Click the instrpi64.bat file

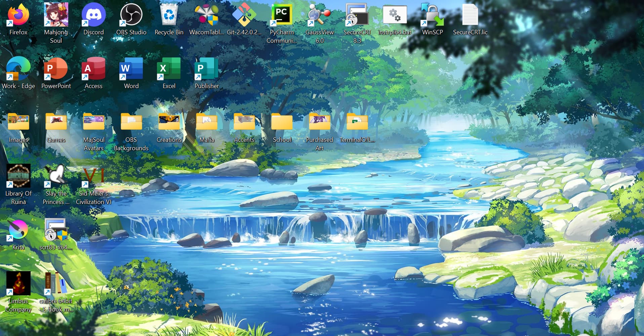pyautogui.click(x=395, y=15)
